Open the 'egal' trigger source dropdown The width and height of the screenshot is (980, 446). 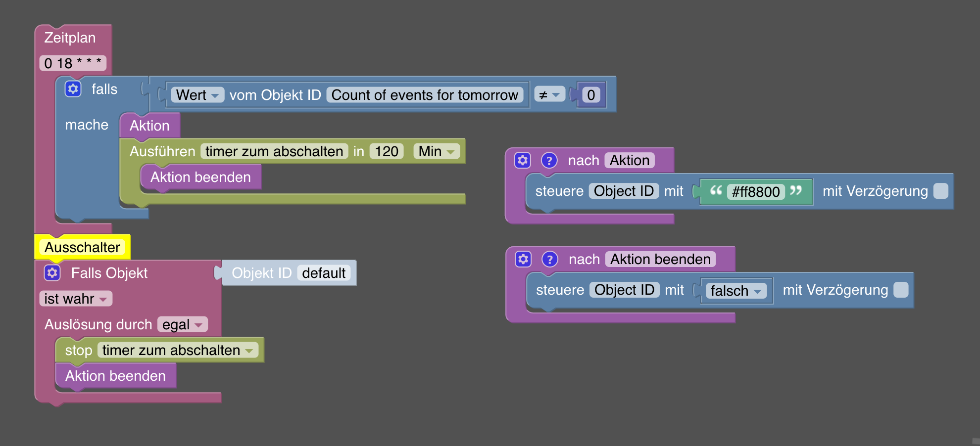182,324
